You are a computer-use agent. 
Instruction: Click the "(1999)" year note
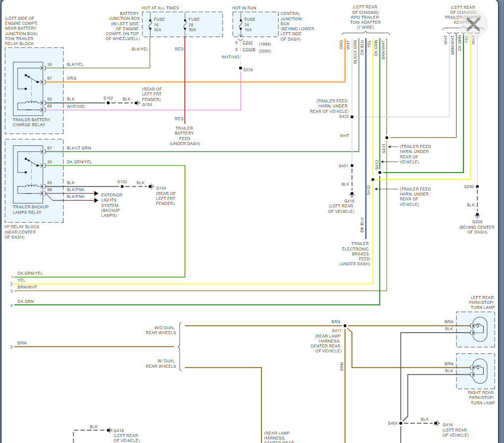pos(265,45)
